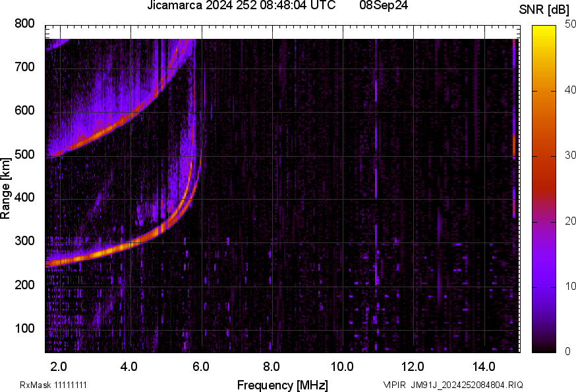Click the y-axis tick label '800'
Image resolution: width=576 pixels, height=392 pixels.
24,24
